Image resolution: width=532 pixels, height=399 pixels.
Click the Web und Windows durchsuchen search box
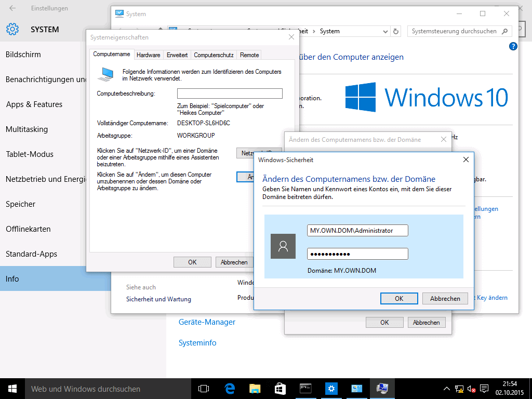click(x=108, y=389)
